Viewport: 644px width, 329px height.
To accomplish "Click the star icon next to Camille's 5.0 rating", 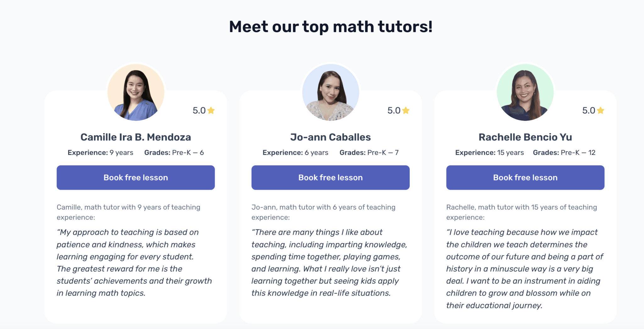I will [x=211, y=110].
